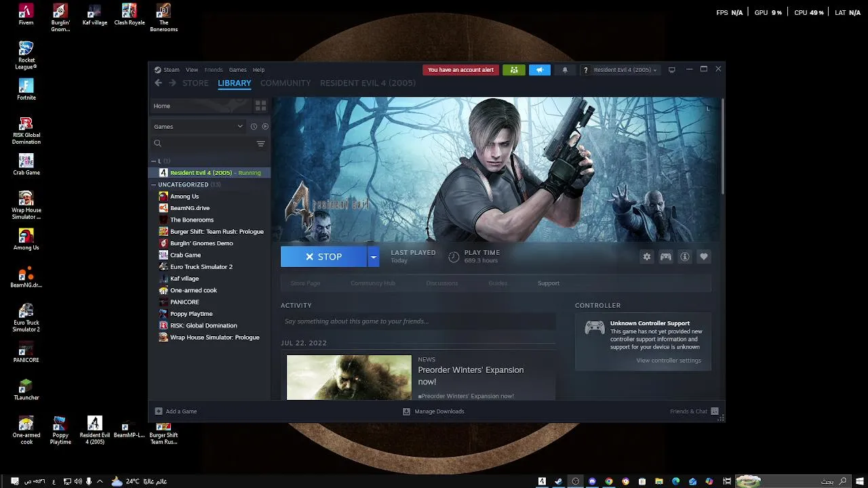Select Clash Royale desktop icon
The image size is (868, 488).
129,14
